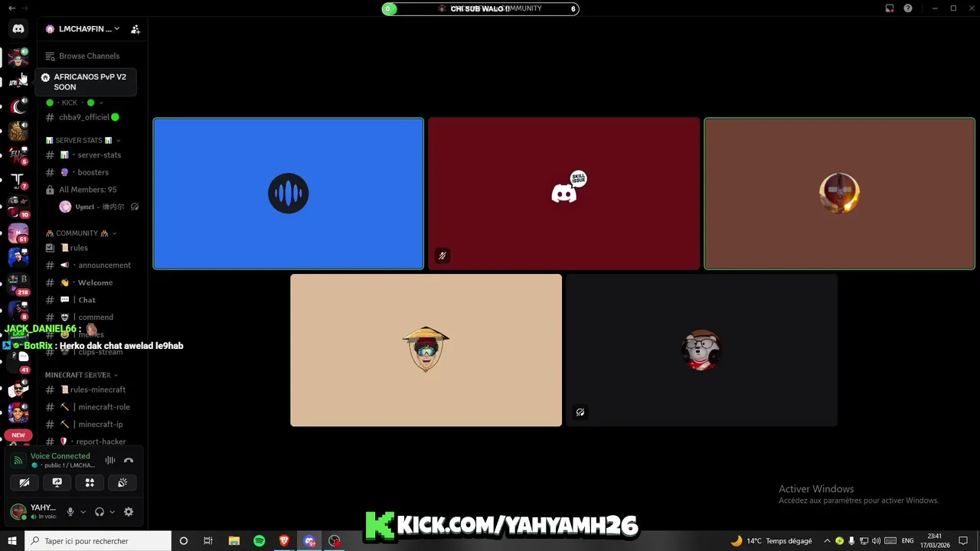
Task: Open headphone output options chevron
Action: tap(112, 512)
